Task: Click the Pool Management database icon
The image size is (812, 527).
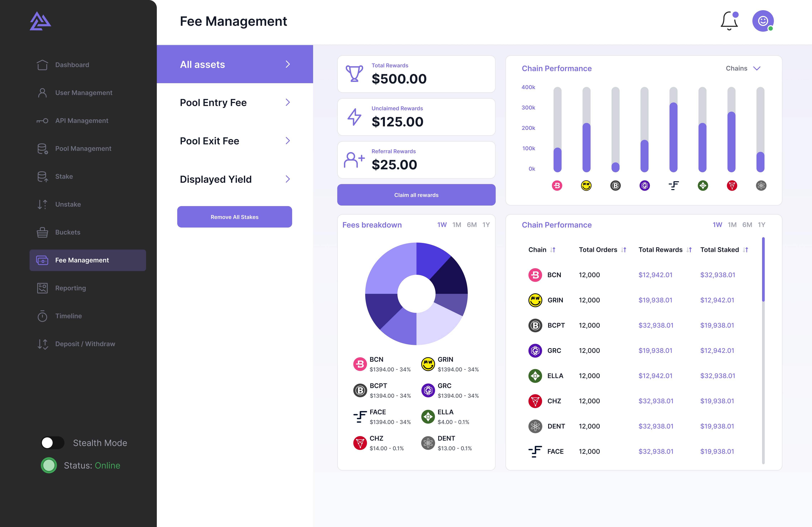Action: (42, 149)
